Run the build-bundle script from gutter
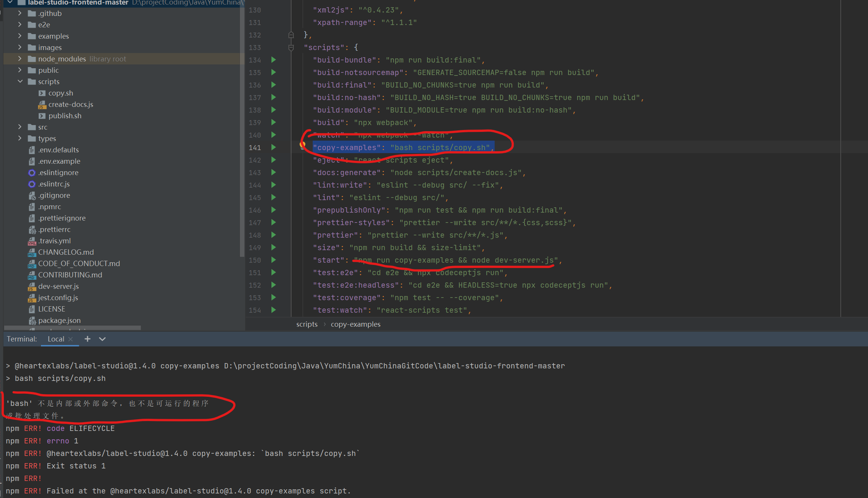The image size is (868, 498). click(273, 60)
